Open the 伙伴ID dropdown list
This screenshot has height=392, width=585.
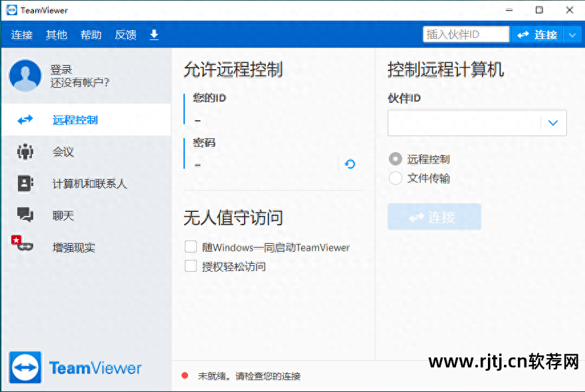[553, 123]
